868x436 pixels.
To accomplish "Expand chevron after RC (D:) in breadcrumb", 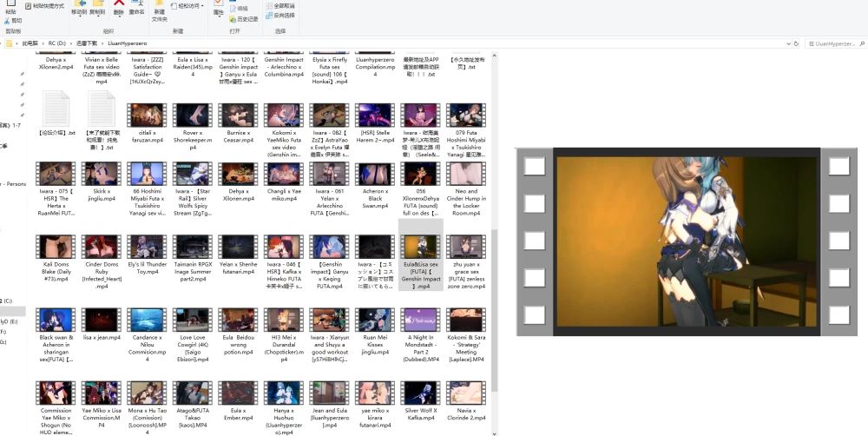I will pos(71,43).
